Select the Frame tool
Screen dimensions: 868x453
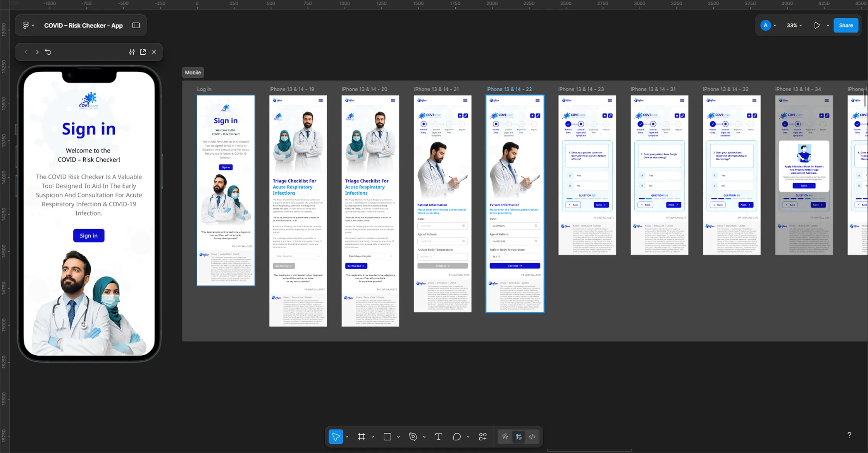[362, 437]
